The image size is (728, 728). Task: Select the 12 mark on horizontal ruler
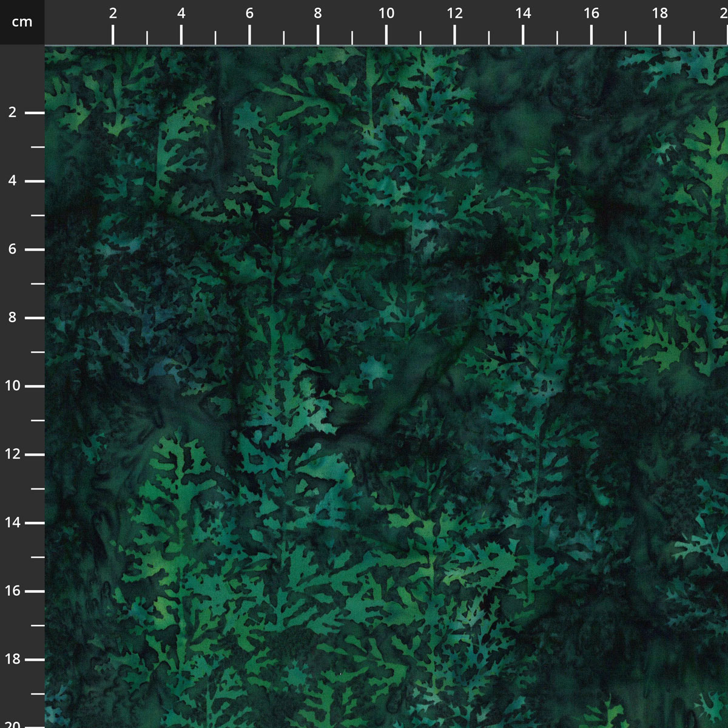pyautogui.click(x=454, y=13)
